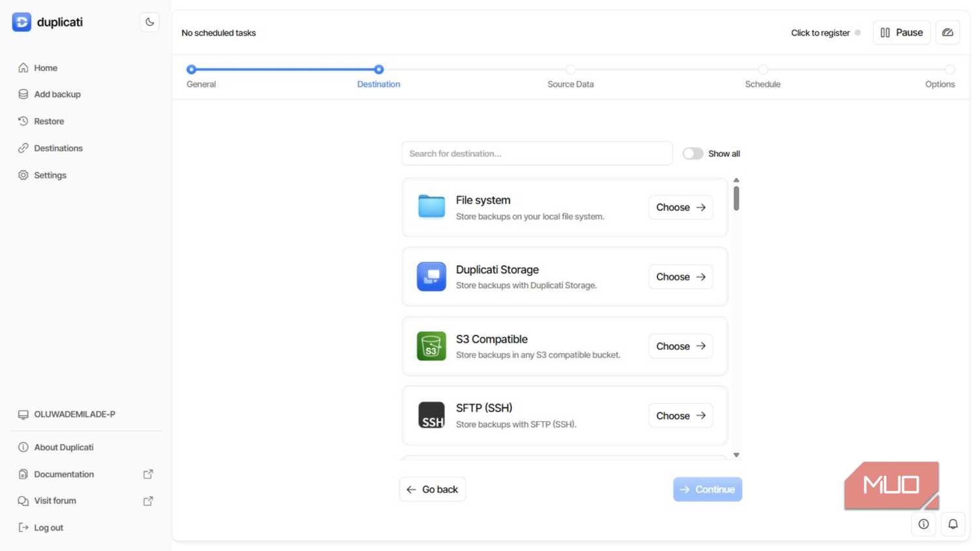Click the File system folder icon
Viewport: 980px width, 551px height.
[431, 206]
